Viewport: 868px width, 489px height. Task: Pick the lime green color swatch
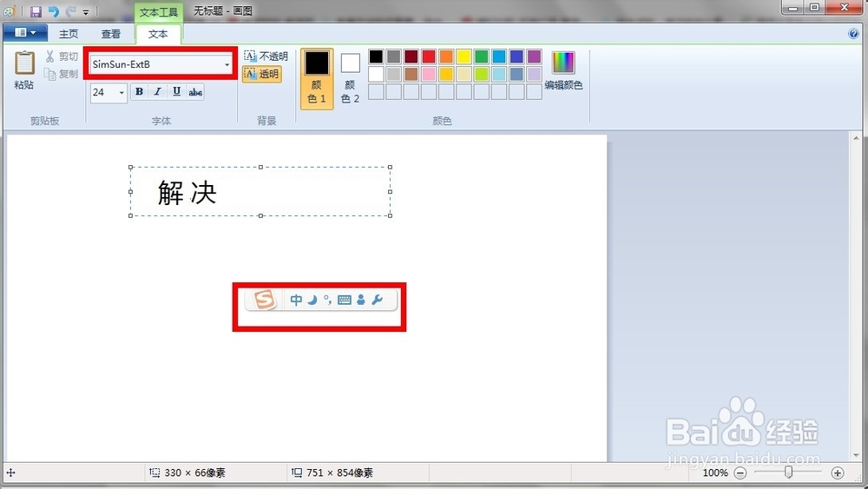click(x=482, y=74)
